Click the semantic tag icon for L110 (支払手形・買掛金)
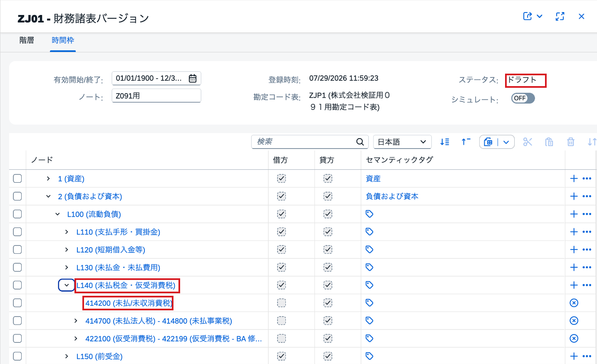Viewport: 597px width, 364px height. pyautogui.click(x=369, y=232)
